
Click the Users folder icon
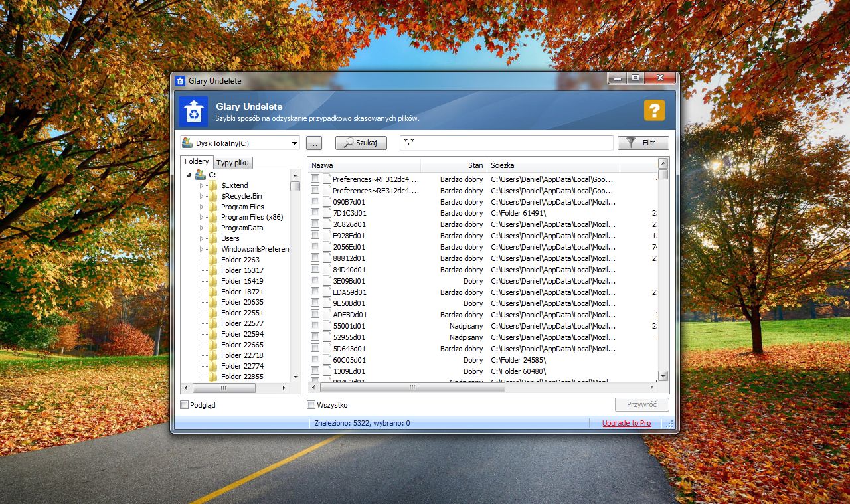(212, 238)
